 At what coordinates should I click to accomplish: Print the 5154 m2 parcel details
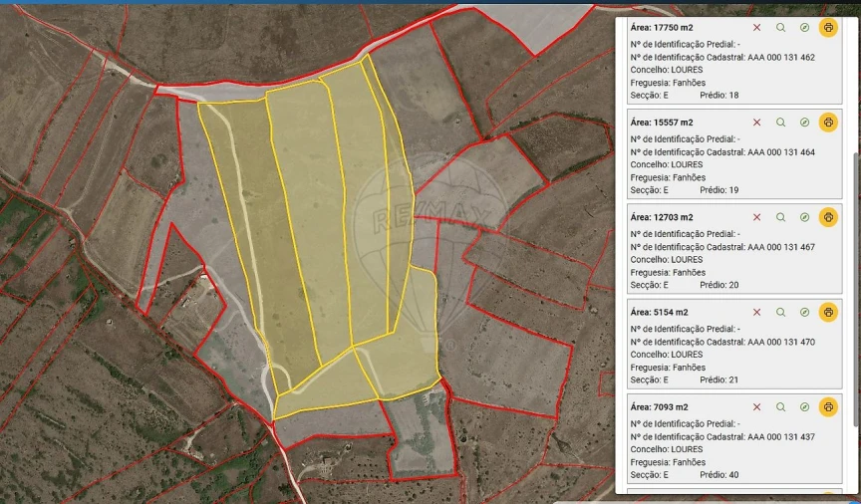828,312
